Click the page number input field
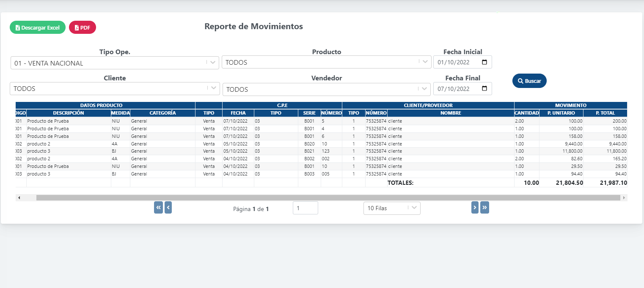Viewport: 644px width, 288px height. (x=305, y=208)
